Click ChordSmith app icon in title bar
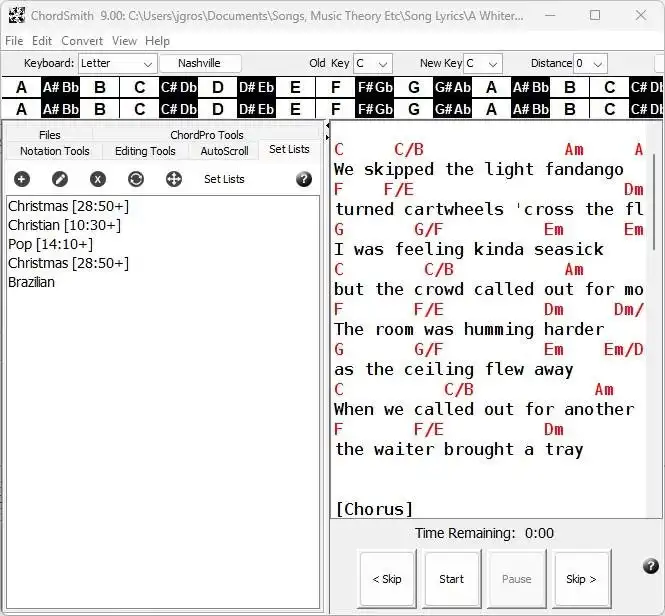Viewport: 665px width, 616px height. click(x=17, y=16)
